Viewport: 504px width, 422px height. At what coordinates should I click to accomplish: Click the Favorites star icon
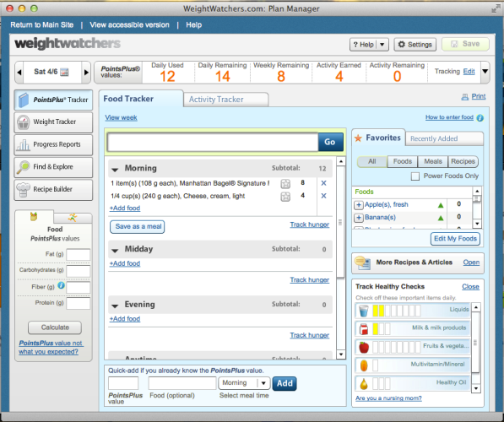pos(358,138)
